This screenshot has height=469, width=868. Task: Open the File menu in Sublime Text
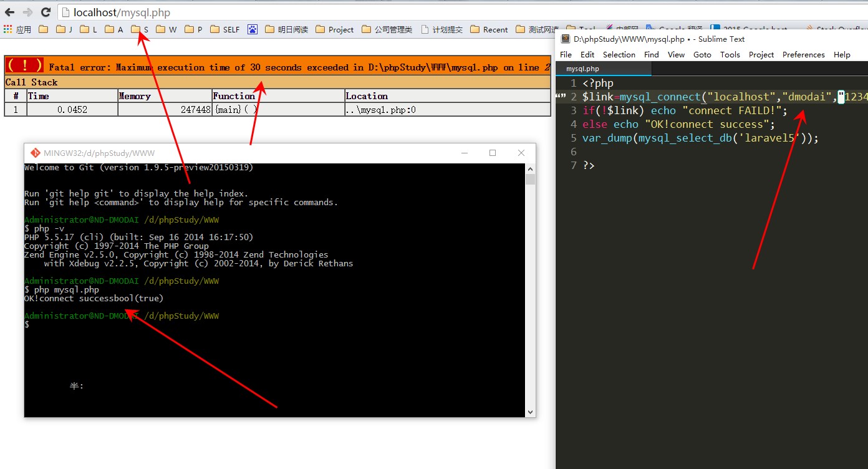(x=566, y=54)
